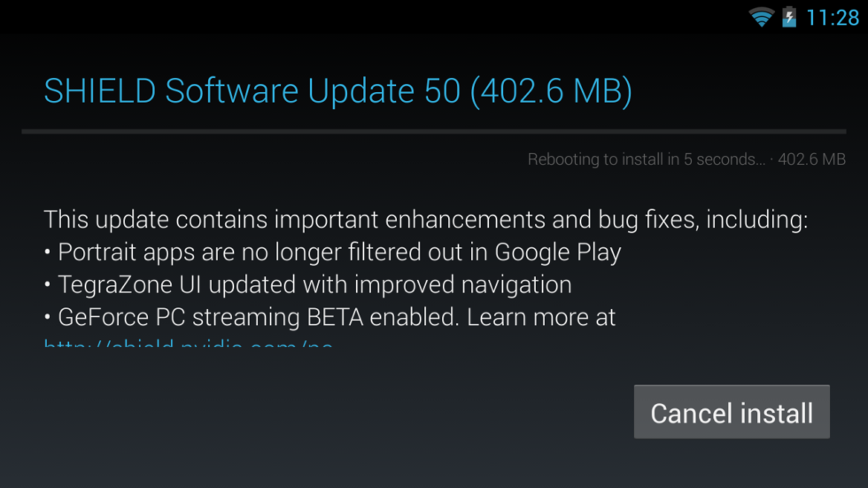Click the words "Google Play" in changelog
The width and height of the screenshot is (868, 488).
pyautogui.click(x=558, y=252)
